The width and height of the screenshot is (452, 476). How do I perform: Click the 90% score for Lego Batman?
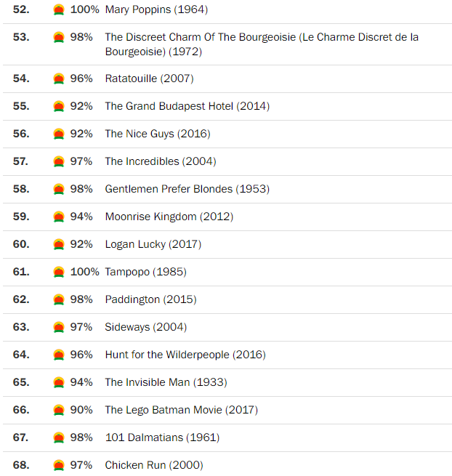pos(81,410)
